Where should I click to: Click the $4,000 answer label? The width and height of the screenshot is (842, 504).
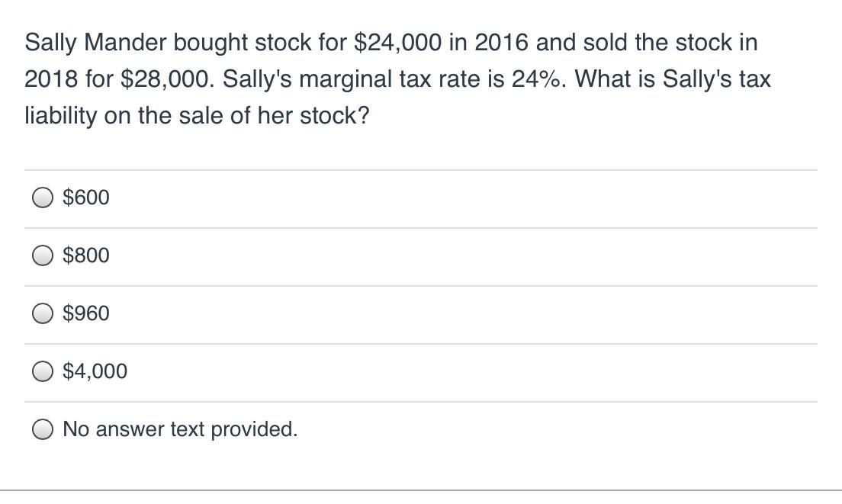point(95,371)
